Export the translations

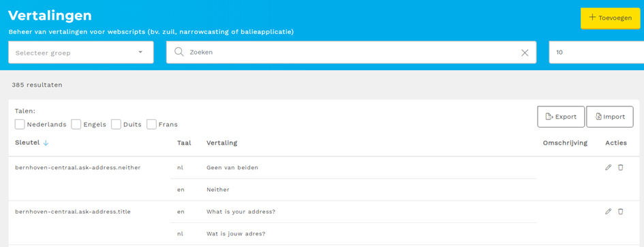561,117
